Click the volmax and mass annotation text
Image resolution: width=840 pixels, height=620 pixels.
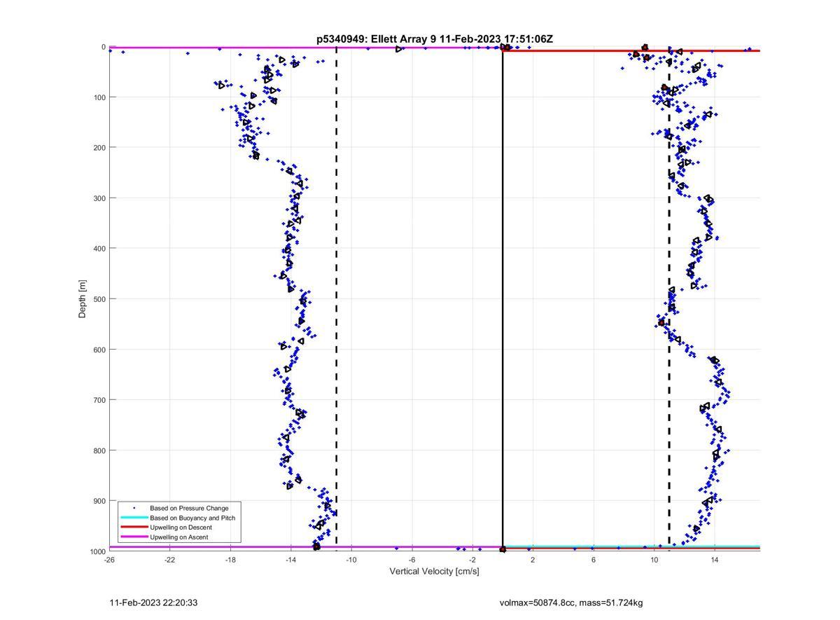[x=571, y=602]
